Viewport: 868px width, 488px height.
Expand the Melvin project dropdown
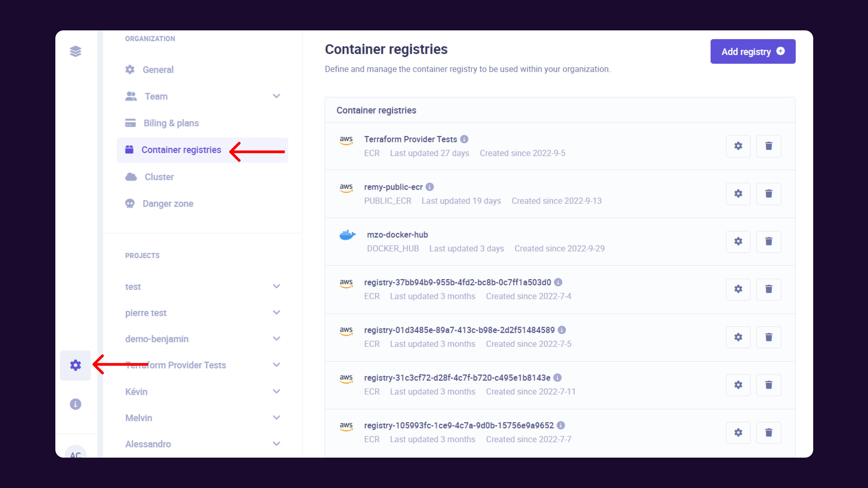pyautogui.click(x=276, y=417)
